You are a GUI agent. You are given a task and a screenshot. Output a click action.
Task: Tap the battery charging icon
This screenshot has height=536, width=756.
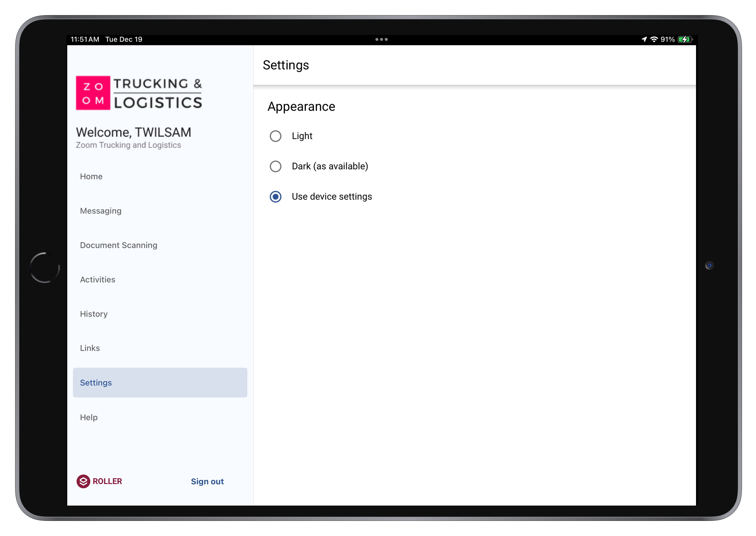point(685,39)
